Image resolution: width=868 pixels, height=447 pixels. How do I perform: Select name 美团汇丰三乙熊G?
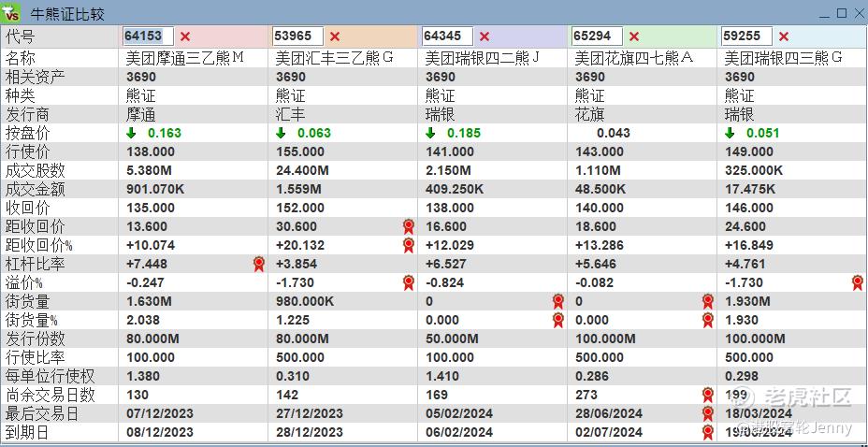(334, 58)
